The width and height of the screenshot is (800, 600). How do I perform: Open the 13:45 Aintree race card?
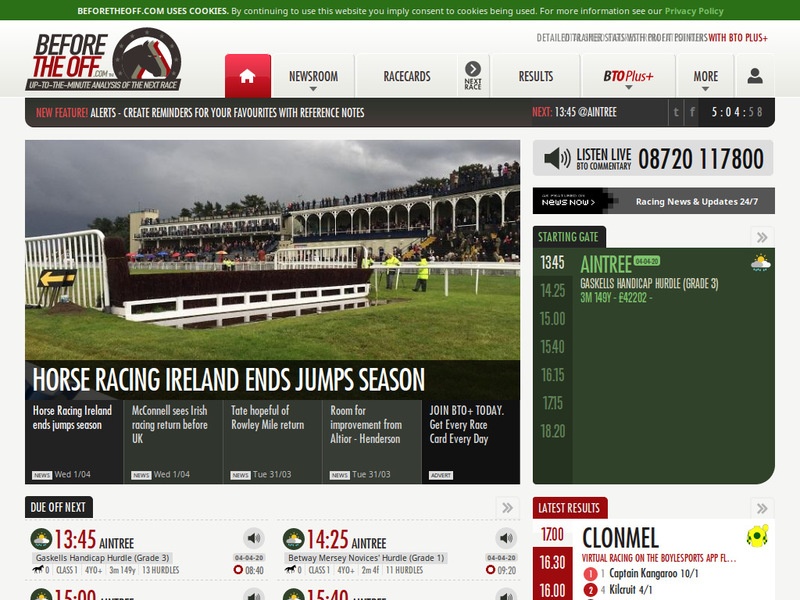pyautogui.click(x=94, y=540)
